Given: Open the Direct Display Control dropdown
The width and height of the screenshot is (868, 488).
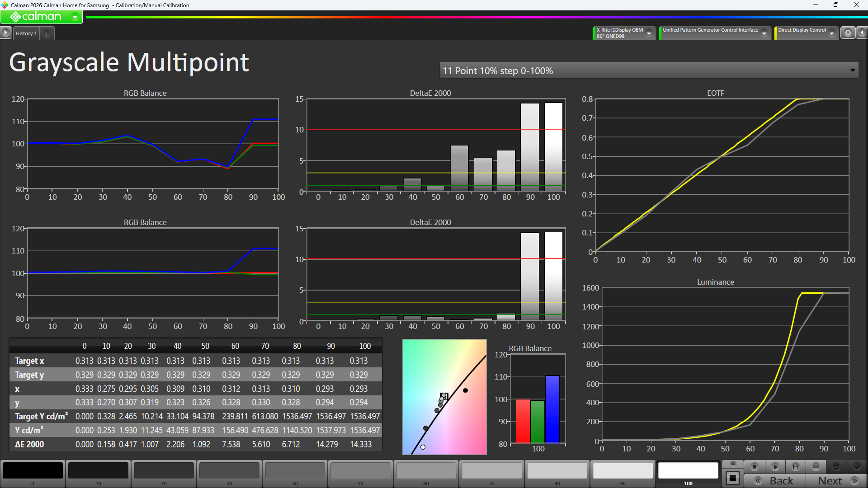Looking at the screenshot, I should pyautogui.click(x=832, y=33).
